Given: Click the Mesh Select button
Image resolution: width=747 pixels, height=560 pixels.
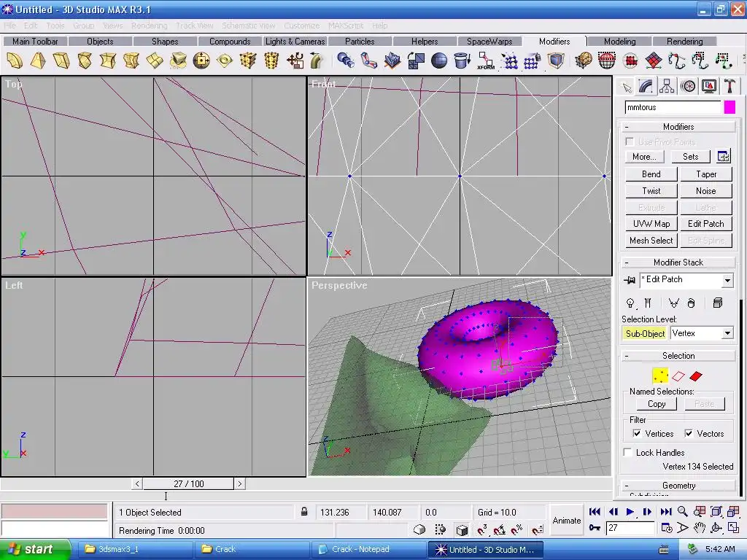Looking at the screenshot, I should tap(651, 241).
